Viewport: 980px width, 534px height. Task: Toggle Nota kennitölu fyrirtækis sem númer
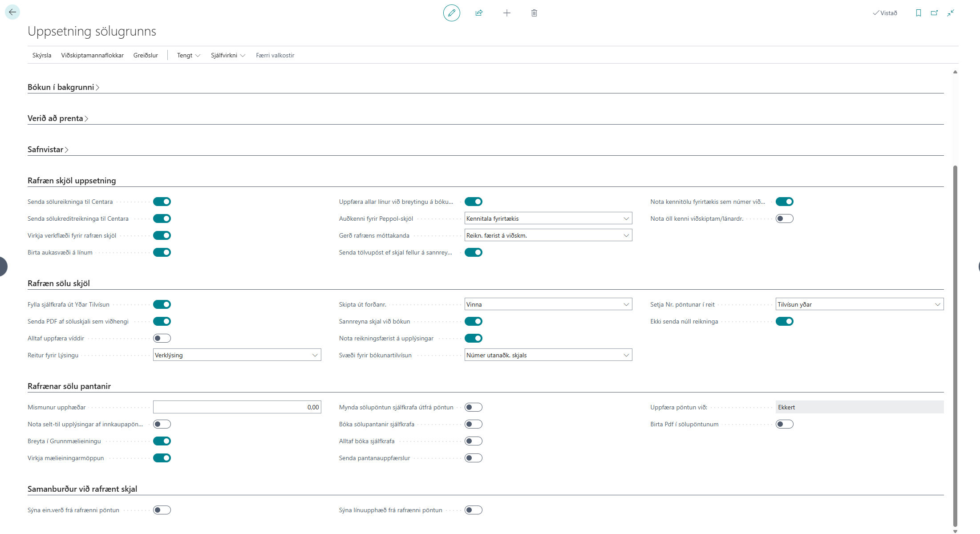(785, 202)
